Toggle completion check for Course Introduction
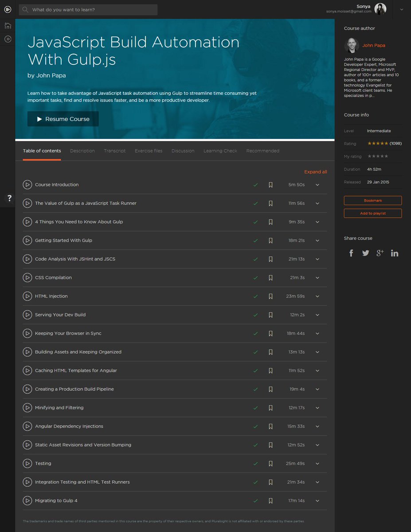This screenshot has height=532, width=411. point(255,185)
